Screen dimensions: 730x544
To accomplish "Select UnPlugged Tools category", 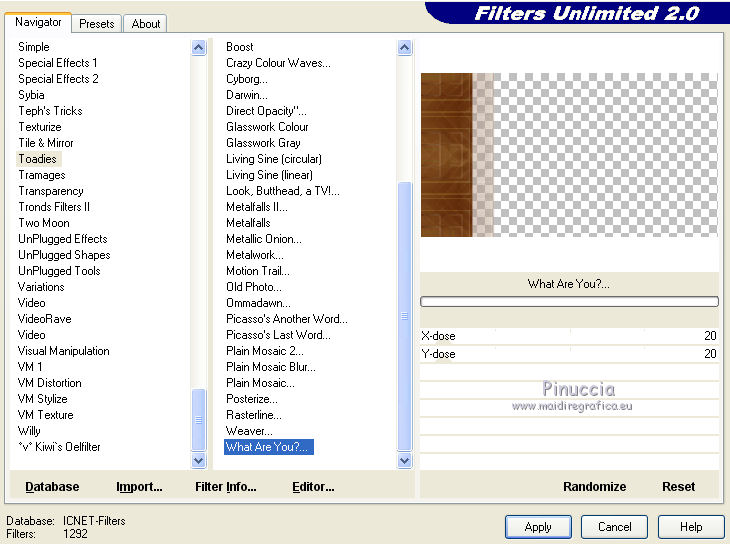I will [59, 271].
